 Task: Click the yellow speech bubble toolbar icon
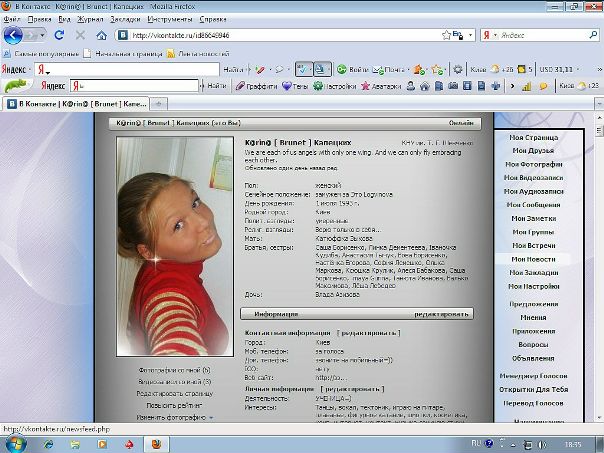(543, 86)
